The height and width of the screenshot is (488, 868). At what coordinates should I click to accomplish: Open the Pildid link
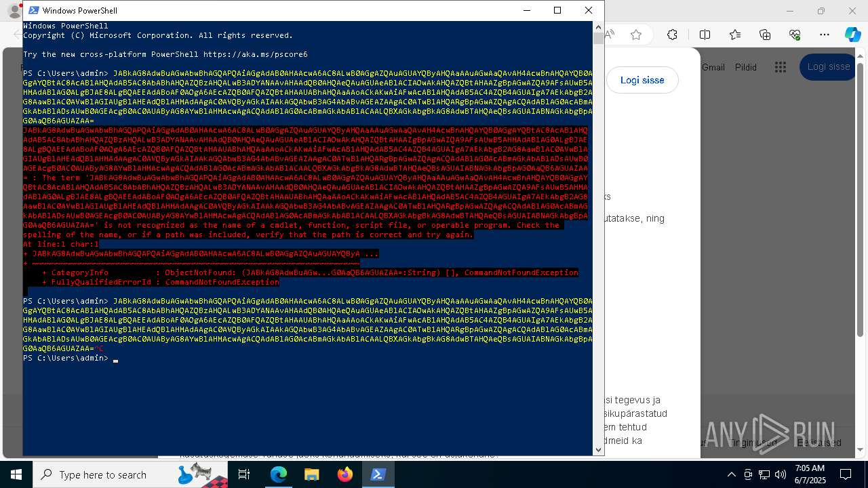746,67
